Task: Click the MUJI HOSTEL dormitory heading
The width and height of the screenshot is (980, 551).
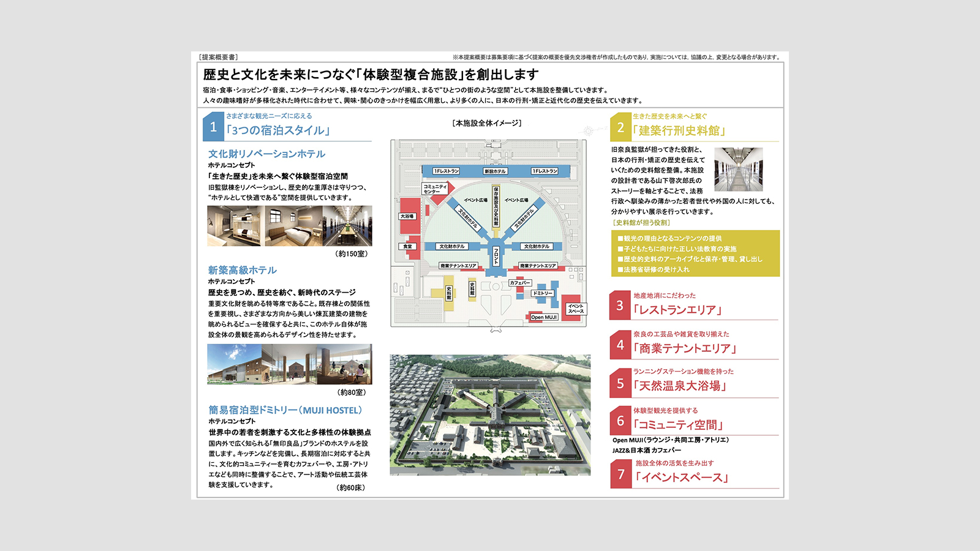Action: (285, 410)
